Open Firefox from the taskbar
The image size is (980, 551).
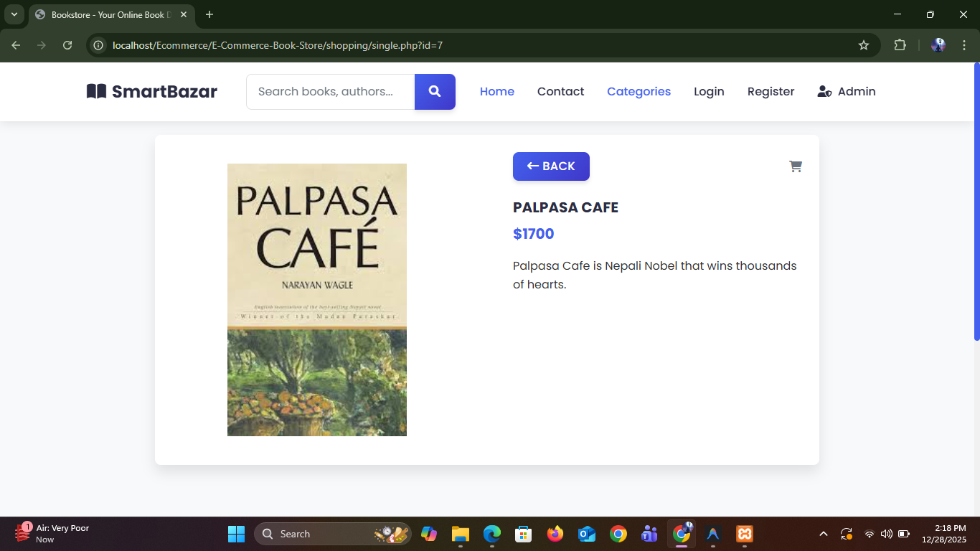click(x=555, y=534)
